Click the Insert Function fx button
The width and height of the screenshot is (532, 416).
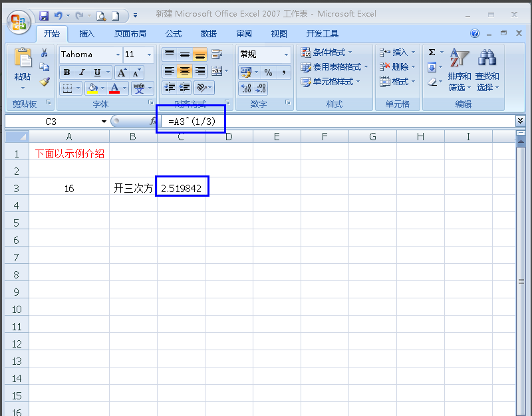tap(153, 121)
